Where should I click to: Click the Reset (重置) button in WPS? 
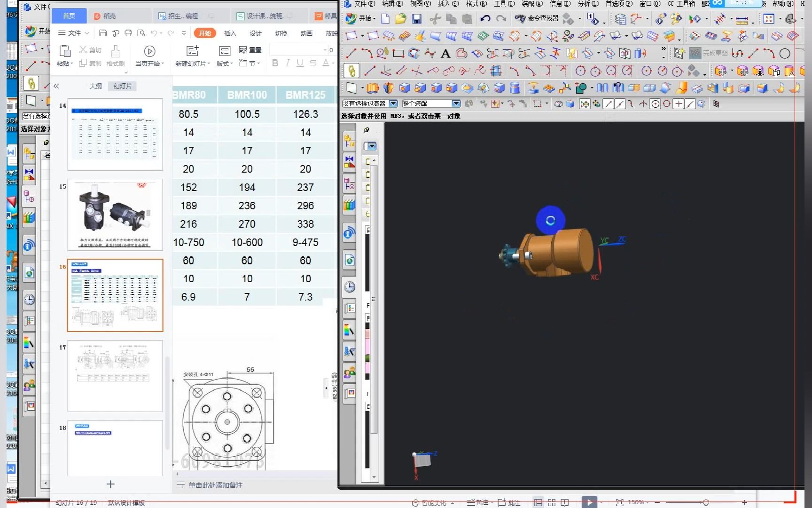click(x=250, y=50)
